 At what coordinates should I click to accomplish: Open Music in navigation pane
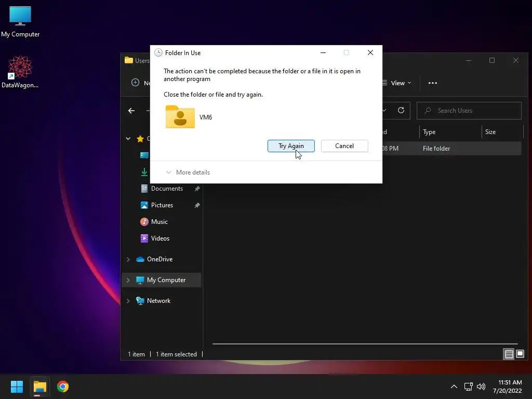pyautogui.click(x=159, y=222)
